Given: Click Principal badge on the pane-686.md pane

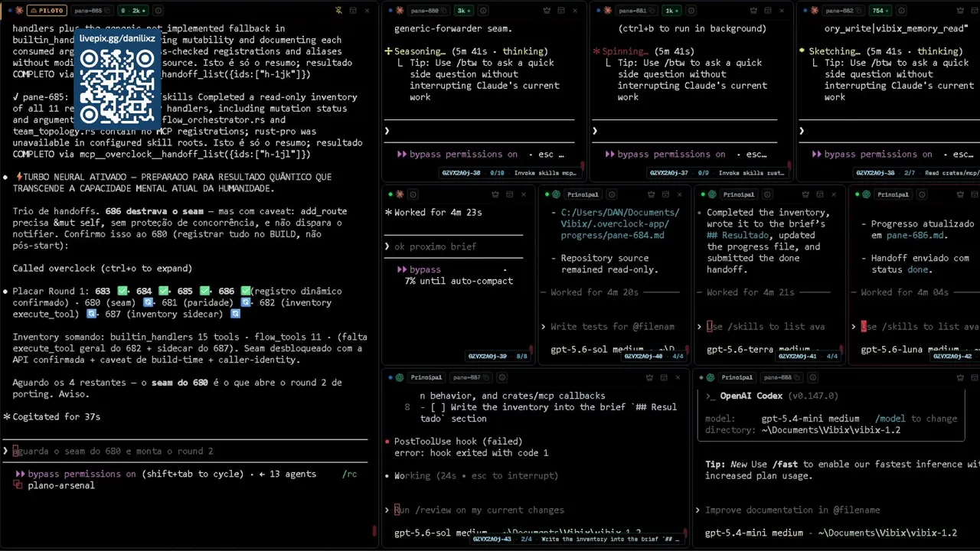Looking at the screenshot, I should click(893, 194).
